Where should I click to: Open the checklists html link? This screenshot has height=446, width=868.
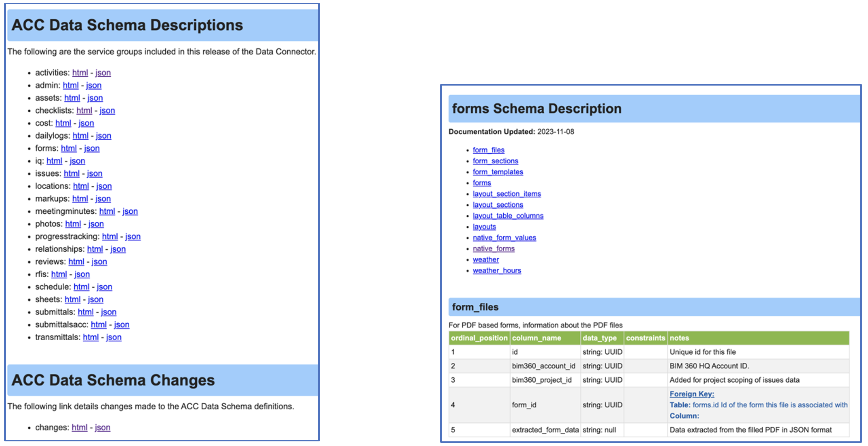pos(84,110)
